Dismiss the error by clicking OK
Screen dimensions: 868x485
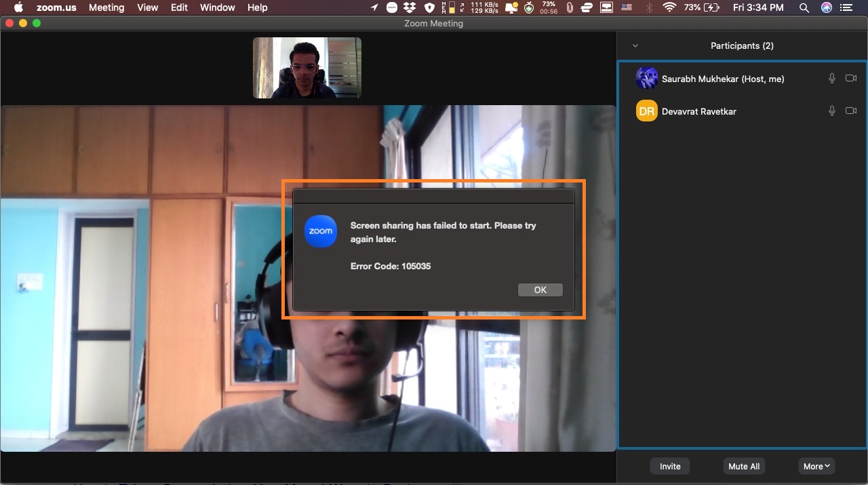540,290
